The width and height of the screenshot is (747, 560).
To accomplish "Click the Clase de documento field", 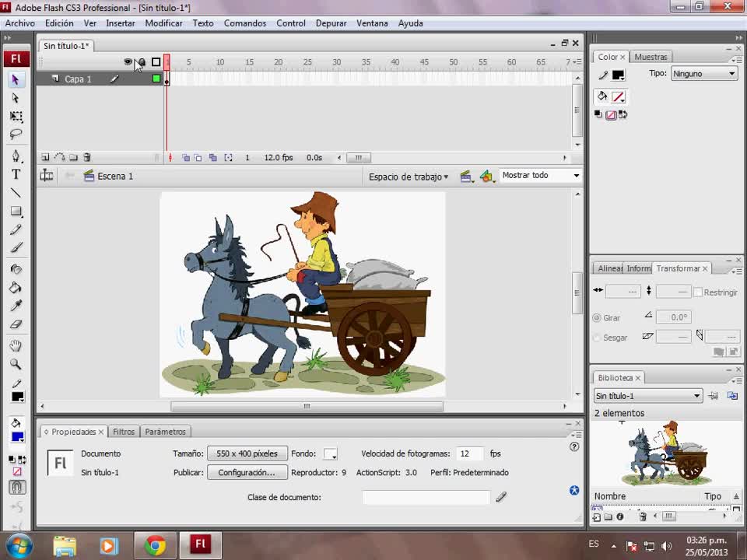I will [x=426, y=497].
